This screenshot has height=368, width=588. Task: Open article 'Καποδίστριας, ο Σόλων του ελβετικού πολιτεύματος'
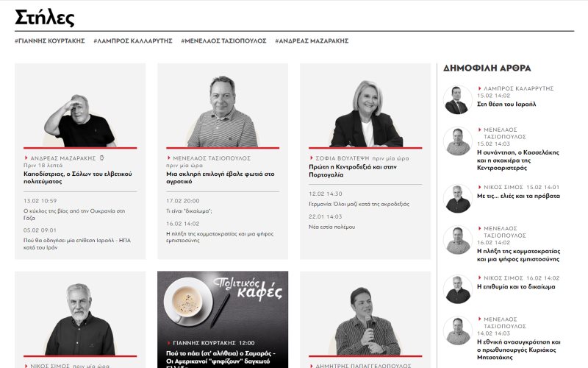tap(78, 177)
